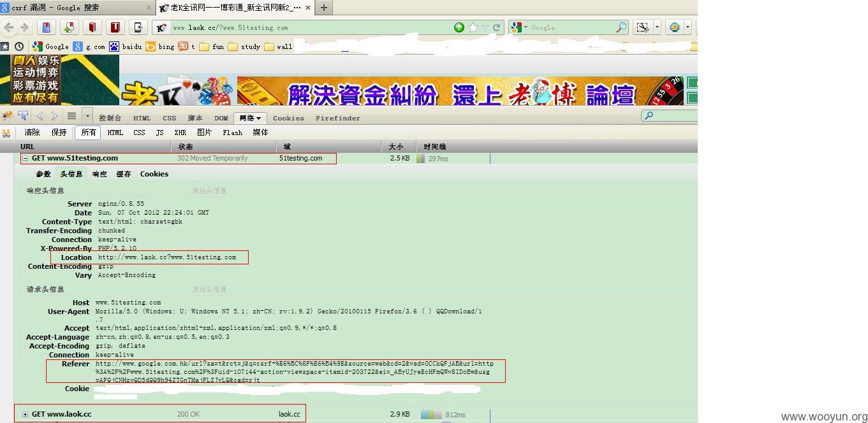Viewport: 868px width, 423px height.
Task: Filter network by XHR
Action: [x=180, y=133]
